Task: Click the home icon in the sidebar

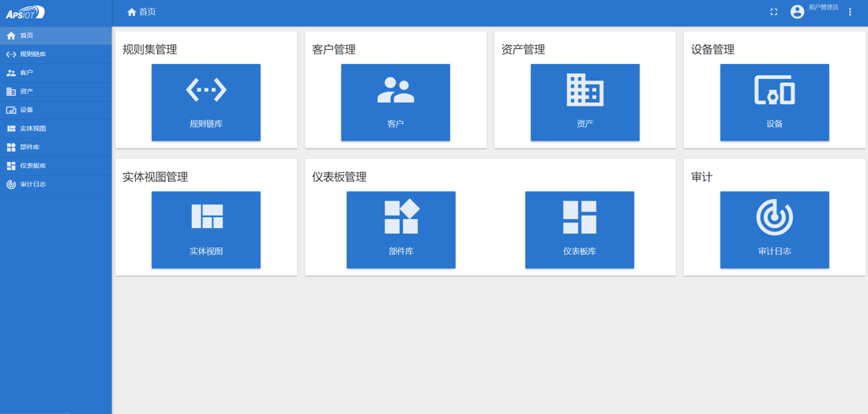Action: [11, 36]
